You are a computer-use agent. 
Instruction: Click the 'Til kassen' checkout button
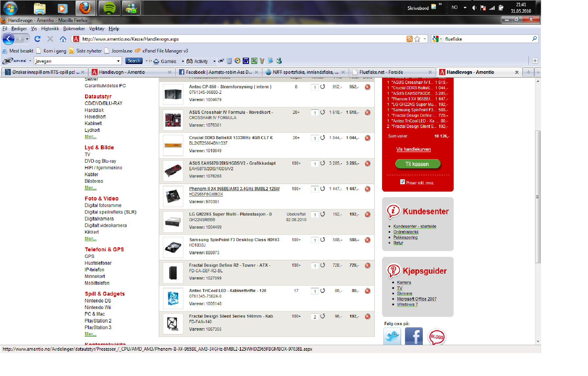click(418, 164)
